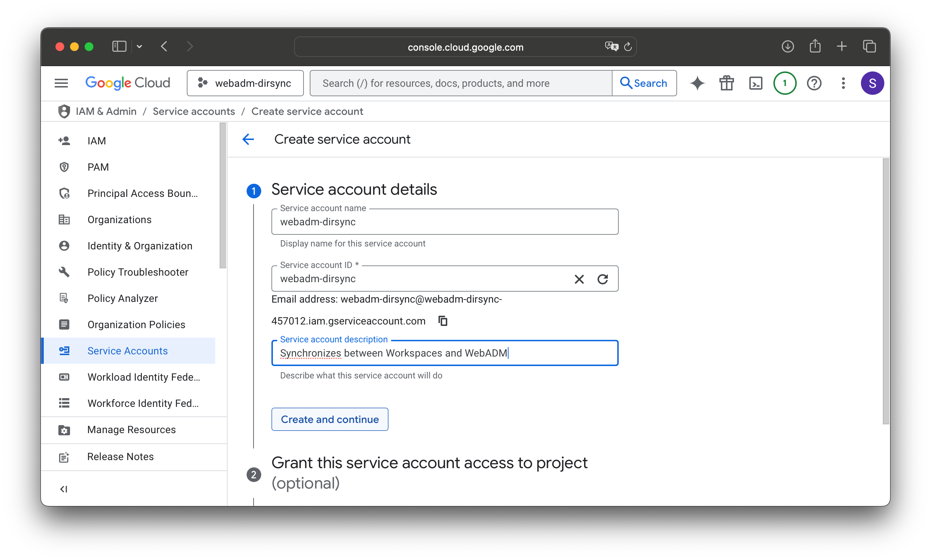Click the sidebar vertical scrollbar
The image size is (931, 560).
pyautogui.click(x=223, y=195)
